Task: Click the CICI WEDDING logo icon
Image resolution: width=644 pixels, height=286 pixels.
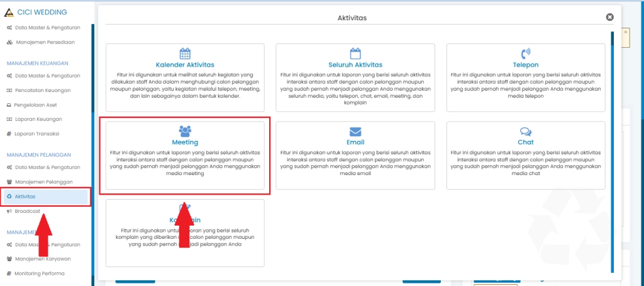Action: [x=9, y=12]
